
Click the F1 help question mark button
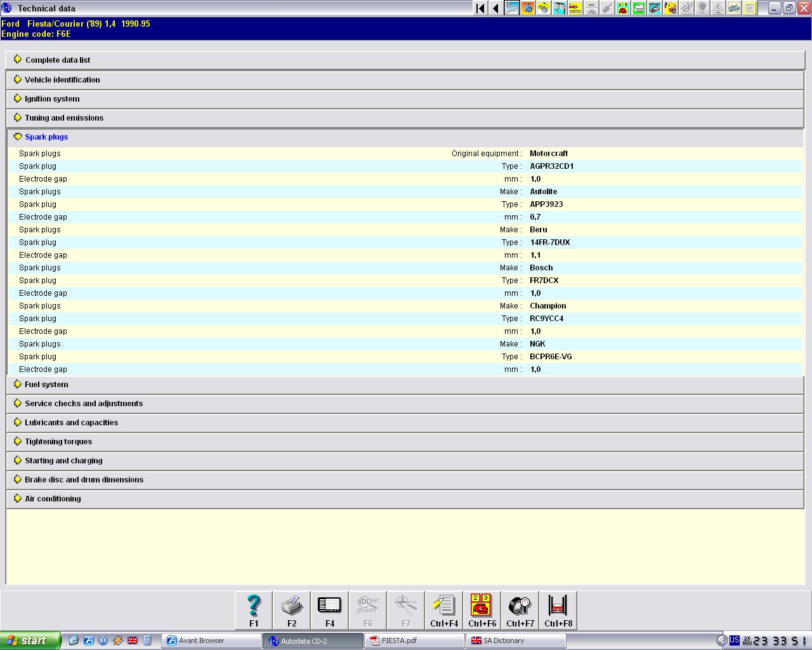[254, 610]
